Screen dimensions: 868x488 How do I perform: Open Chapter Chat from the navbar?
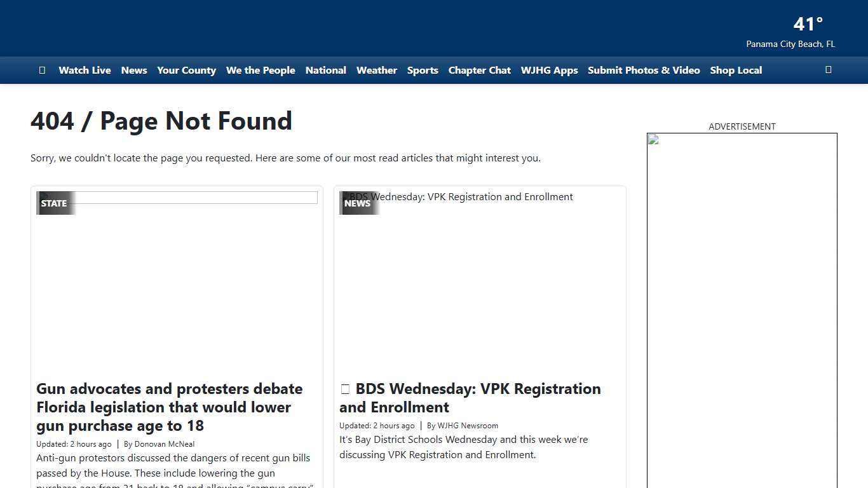479,70
